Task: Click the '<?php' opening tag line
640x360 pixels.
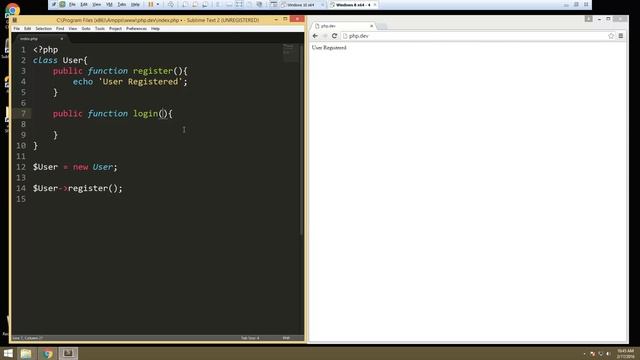Action: 45,50
